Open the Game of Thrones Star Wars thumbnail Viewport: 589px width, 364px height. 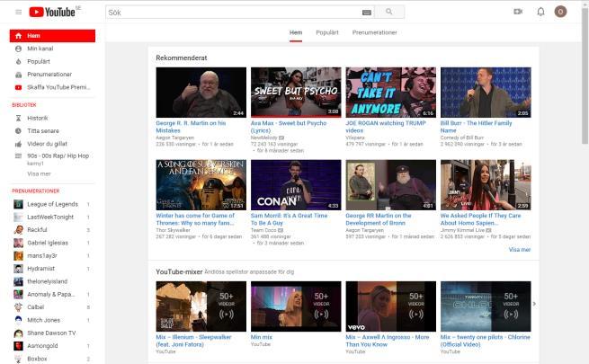pos(201,185)
